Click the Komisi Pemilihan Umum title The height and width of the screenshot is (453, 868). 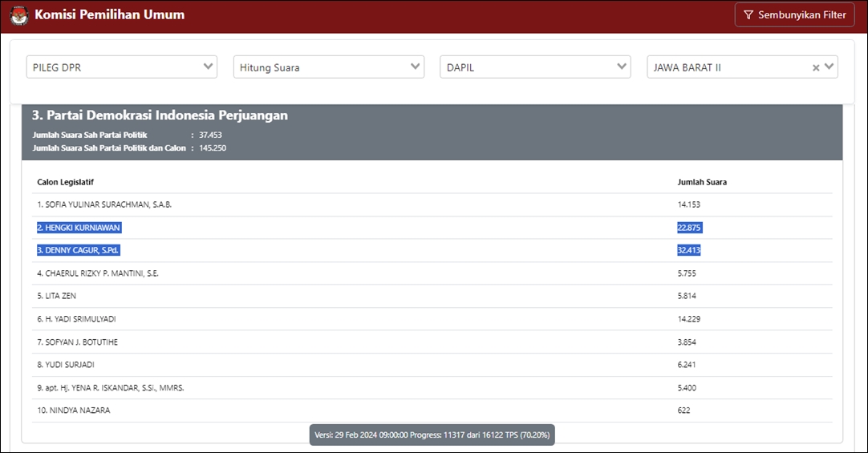110,15
